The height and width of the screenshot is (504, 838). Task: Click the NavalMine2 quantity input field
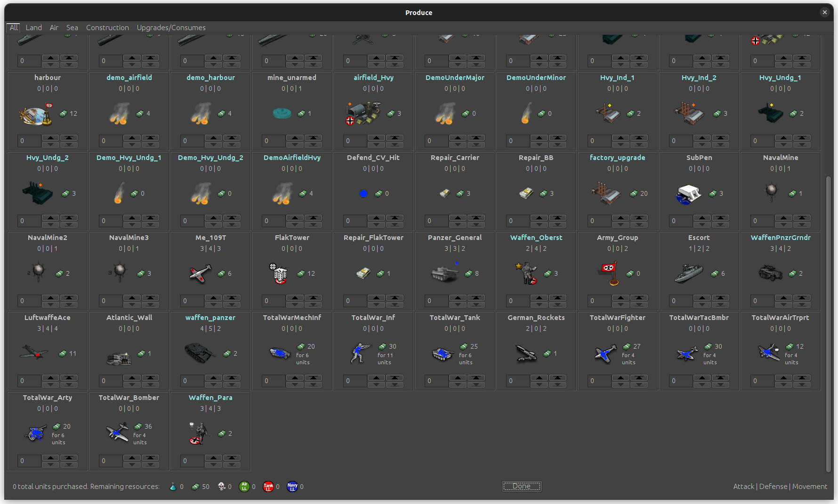coord(29,301)
